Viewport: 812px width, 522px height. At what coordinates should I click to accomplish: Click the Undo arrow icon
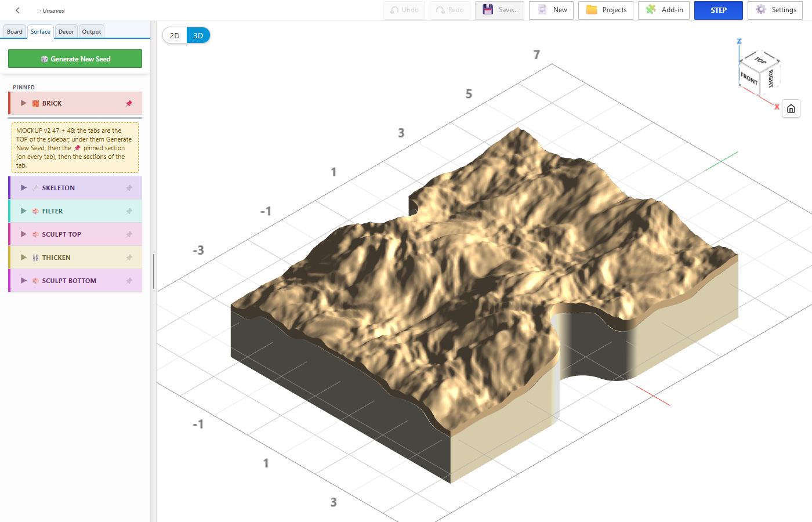pos(394,10)
